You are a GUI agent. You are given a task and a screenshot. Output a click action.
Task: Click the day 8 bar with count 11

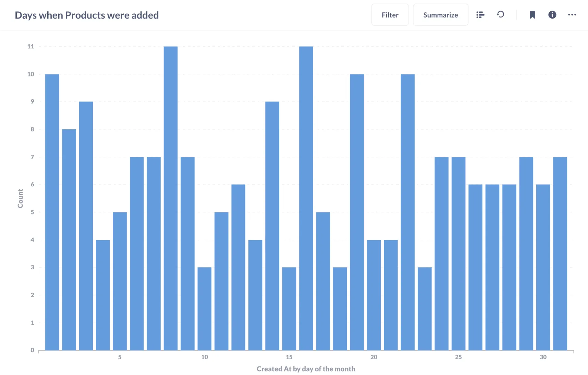point(171,198)
